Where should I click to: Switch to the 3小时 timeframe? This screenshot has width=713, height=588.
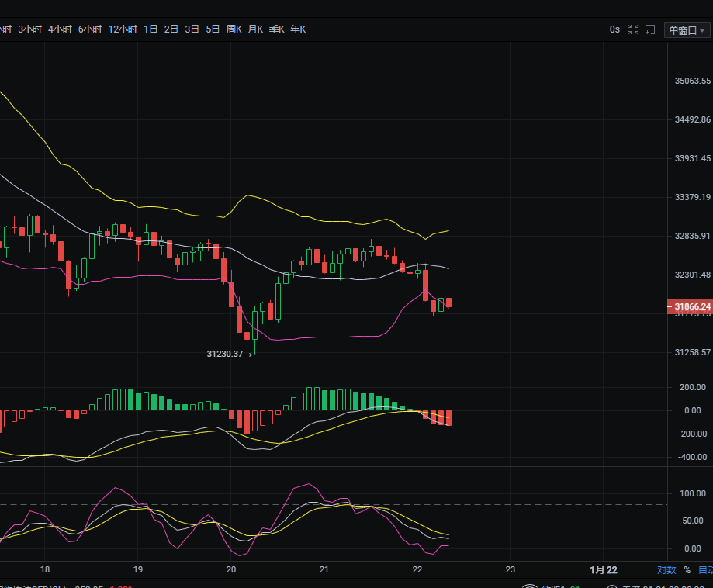tap(29, 29)
